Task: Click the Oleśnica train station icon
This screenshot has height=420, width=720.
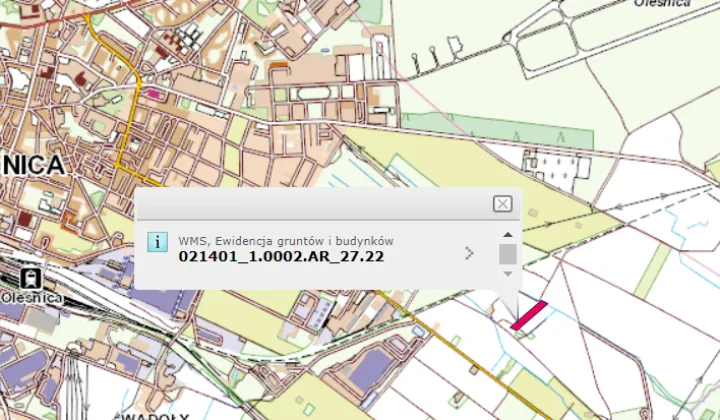Action: pos(31,279)
